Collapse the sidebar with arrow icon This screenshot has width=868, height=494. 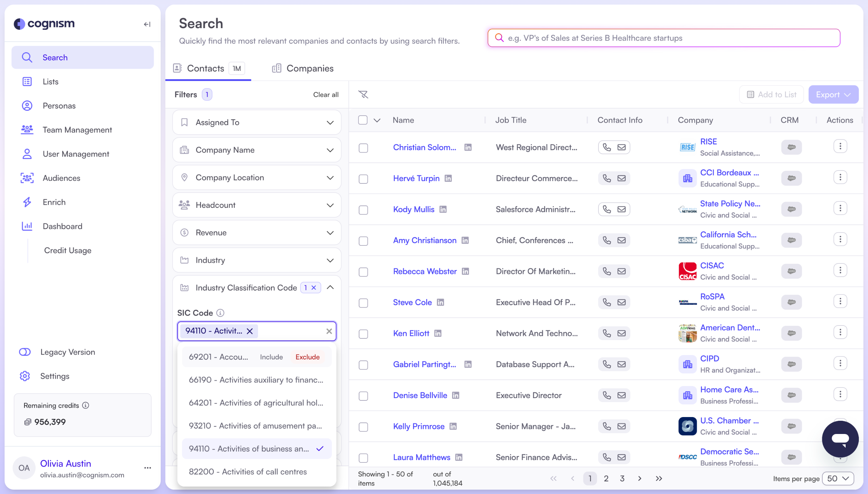click(x=147, y=24)
